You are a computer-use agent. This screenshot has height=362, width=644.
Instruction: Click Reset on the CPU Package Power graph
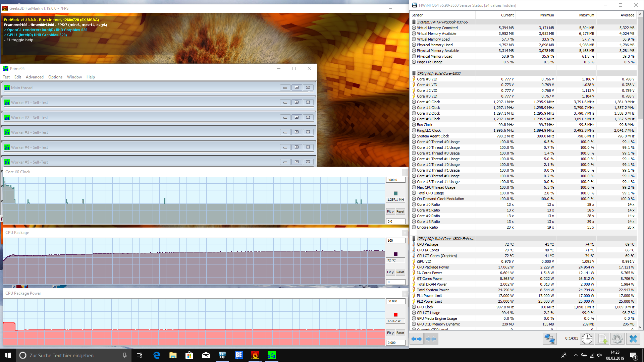point(400,333)
